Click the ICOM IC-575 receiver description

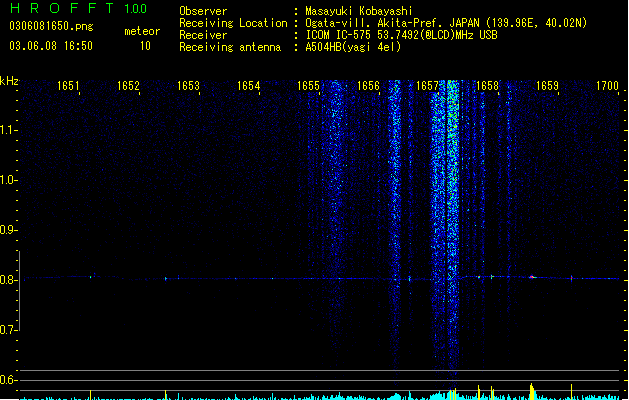402,35
